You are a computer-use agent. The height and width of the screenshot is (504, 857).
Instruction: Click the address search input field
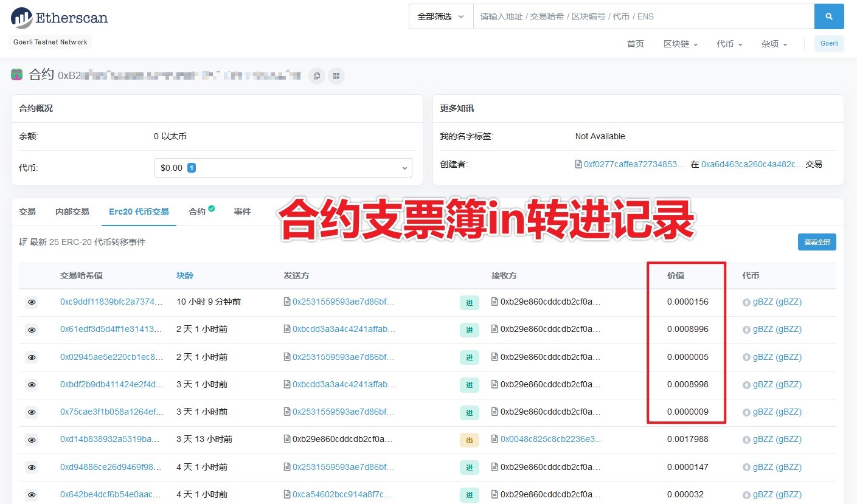643,16
